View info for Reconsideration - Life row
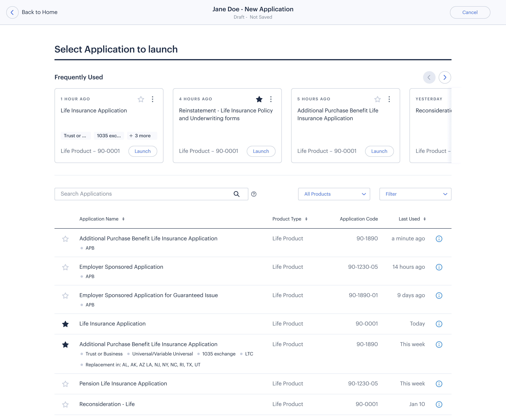Image resolution: width=506 pixels, height=420 pixels. point(439,404)
